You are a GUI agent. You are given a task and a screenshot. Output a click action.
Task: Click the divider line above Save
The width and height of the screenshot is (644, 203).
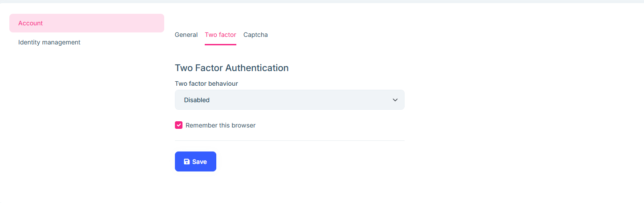pos(289,140)
